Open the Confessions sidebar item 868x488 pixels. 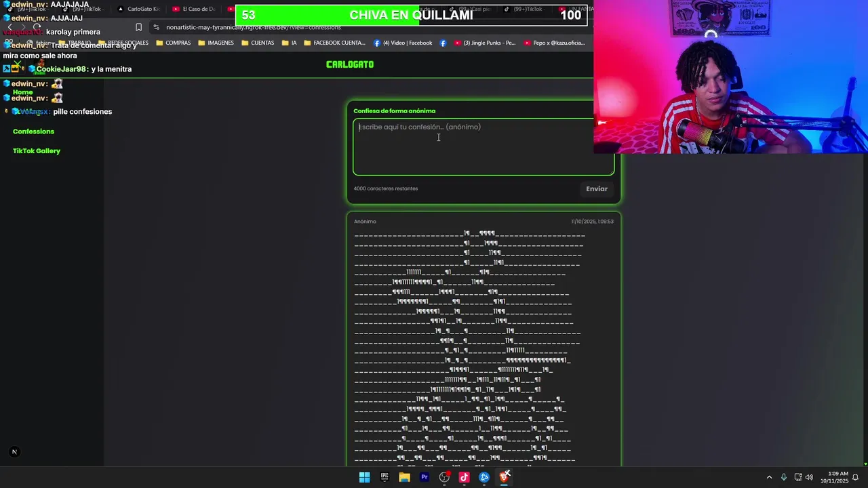pos(33,131)
